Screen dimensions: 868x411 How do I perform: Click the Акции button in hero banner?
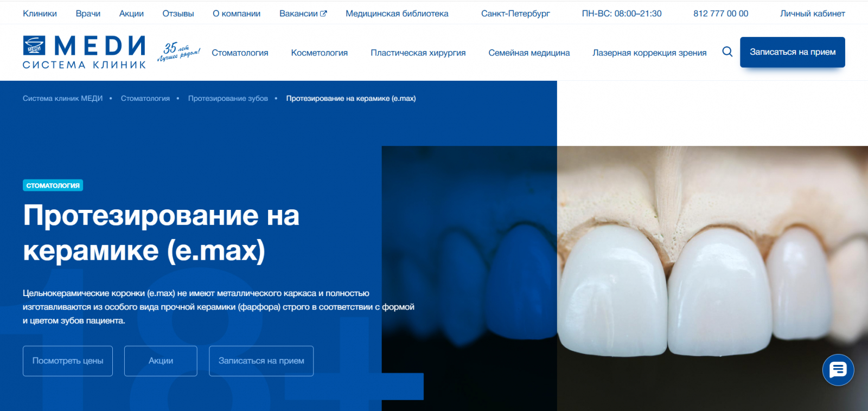point(161,361)
